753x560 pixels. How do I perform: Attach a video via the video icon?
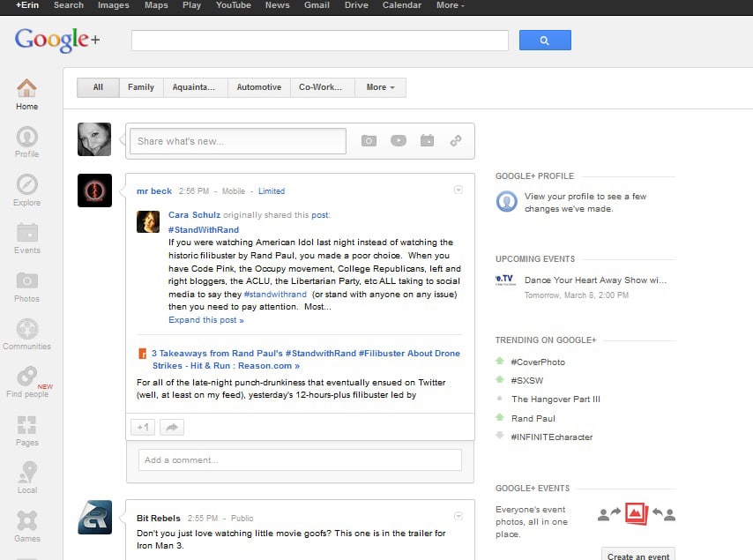(x=398, y=140)
